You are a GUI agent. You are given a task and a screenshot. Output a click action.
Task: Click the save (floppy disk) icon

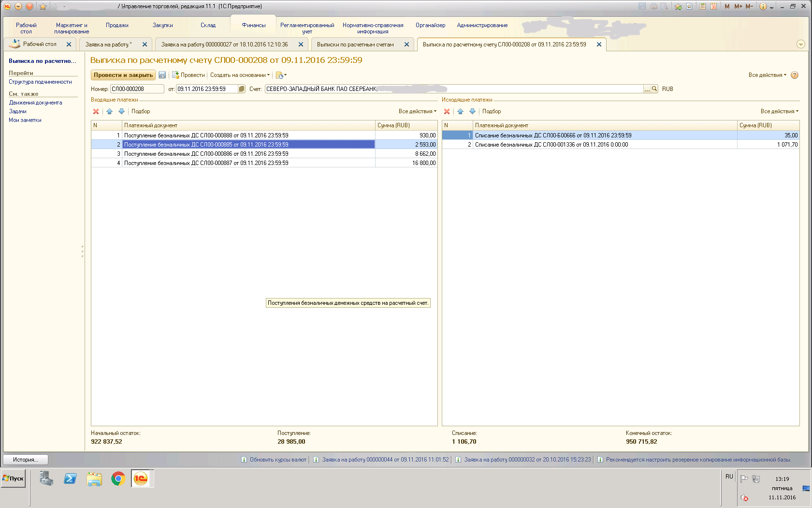(162, 75)
